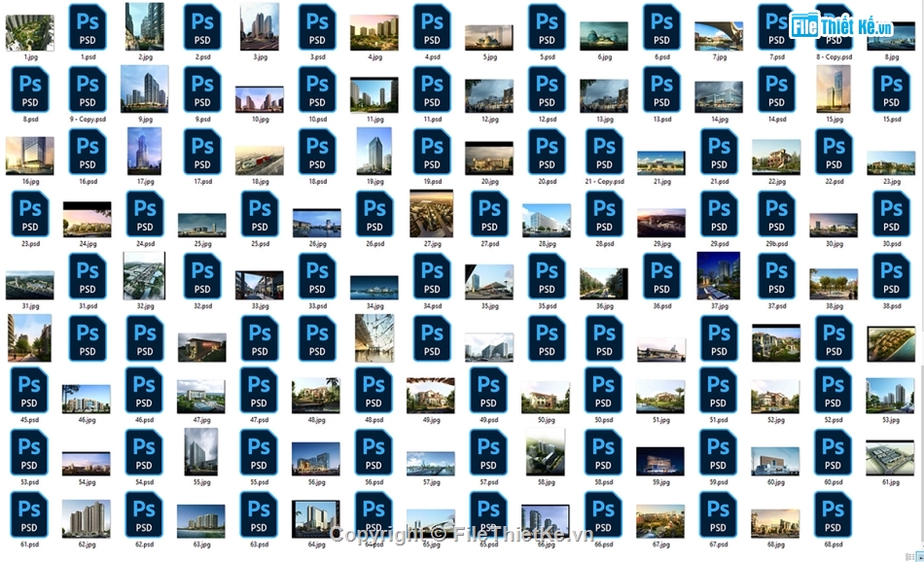Click the 61.jpg site plan thumbnail

[x=890, y=458]
